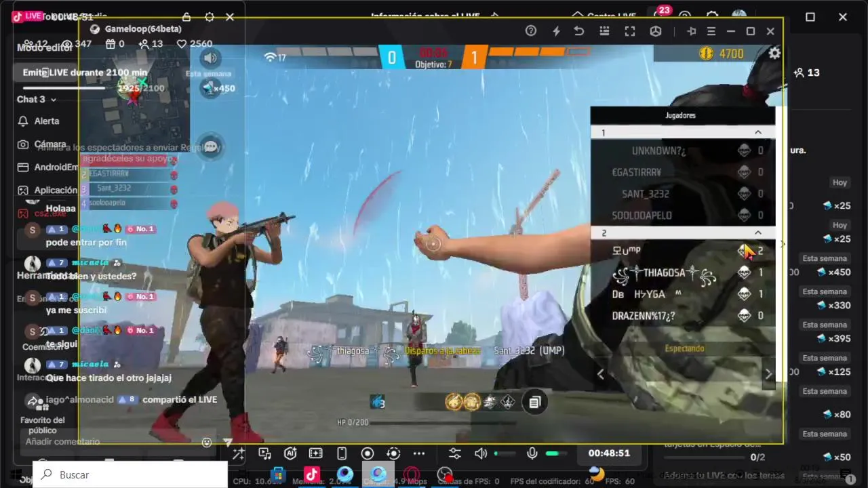868x488 pixels.
Task: Open the media playlist icon
Action: (264, 453)
